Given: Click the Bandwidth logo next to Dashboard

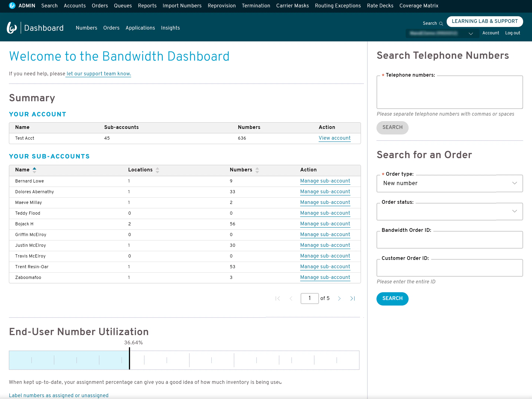Looking at the screenshot, I should point(12,28).
